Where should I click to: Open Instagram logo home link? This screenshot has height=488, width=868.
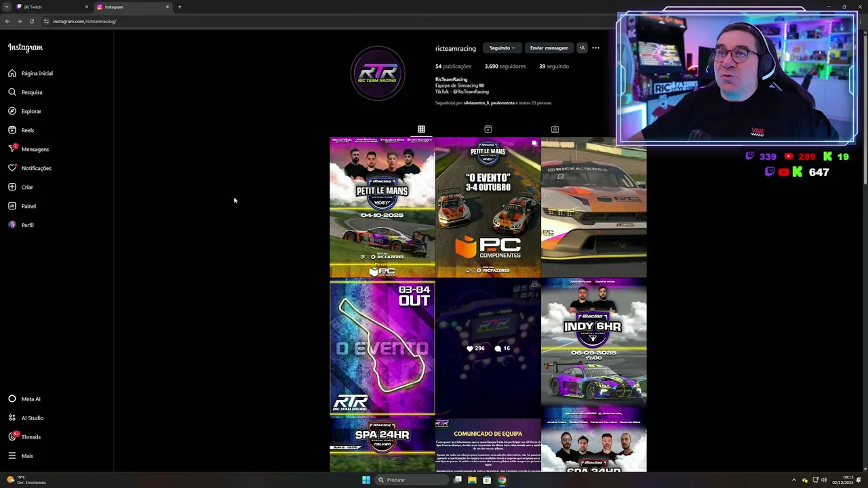click(25, 47)
